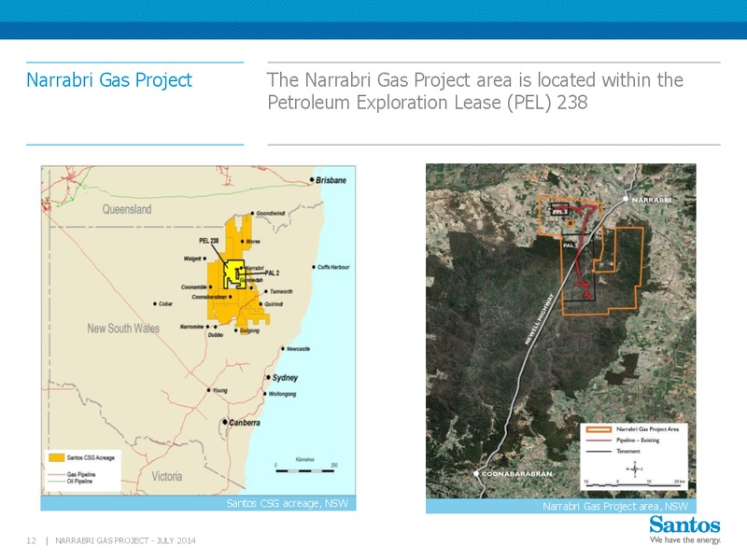
Task: Select the Brisbane label on the map
Action: point(331,180)
